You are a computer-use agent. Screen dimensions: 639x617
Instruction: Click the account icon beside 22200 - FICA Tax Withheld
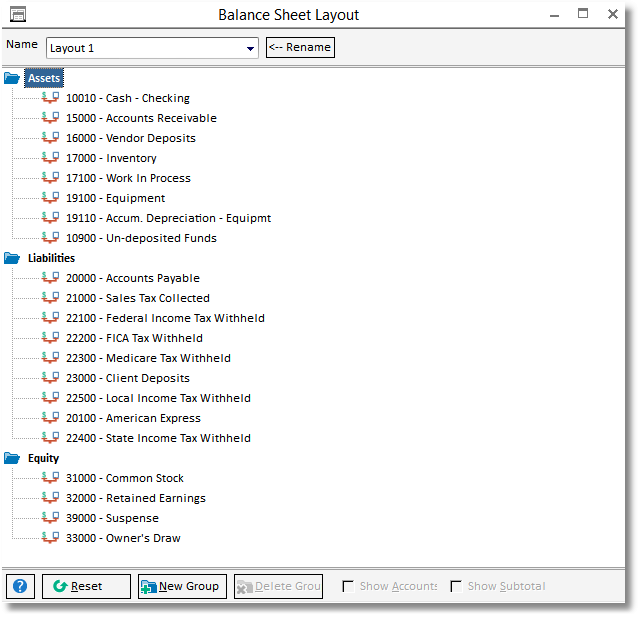coord(51,338)
